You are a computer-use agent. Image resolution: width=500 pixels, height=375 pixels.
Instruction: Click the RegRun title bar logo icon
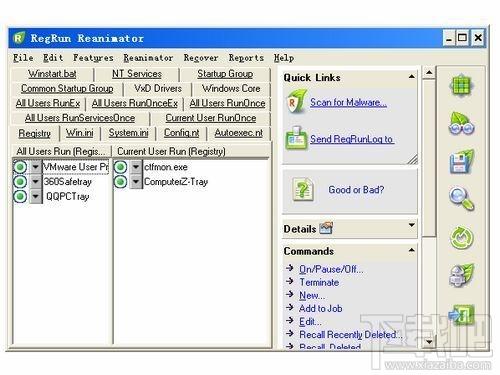19,38
